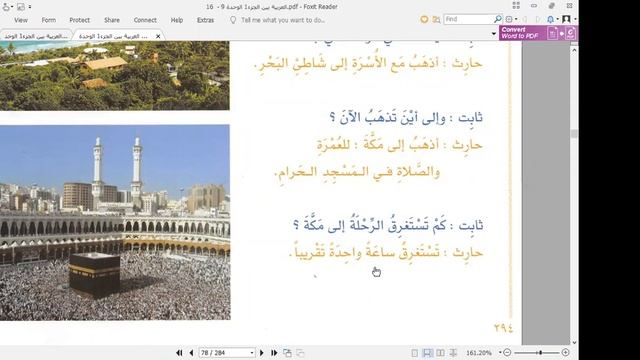Open the user account icon
640x360 pixels.
pyautogui.click(x=566, y=19)
